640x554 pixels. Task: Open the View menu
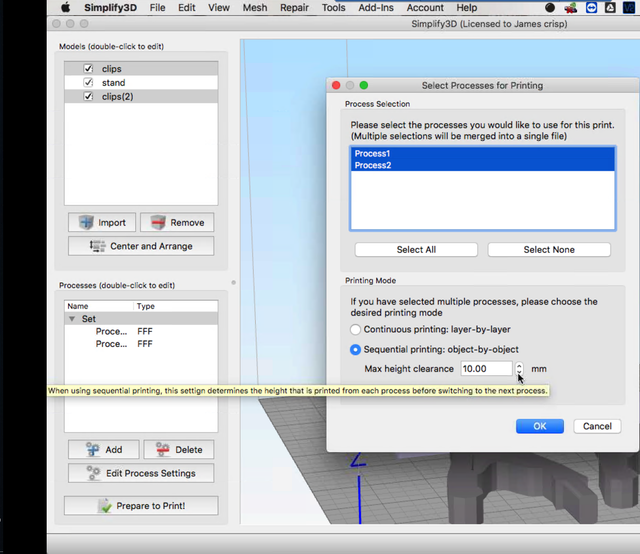[219, 8]
